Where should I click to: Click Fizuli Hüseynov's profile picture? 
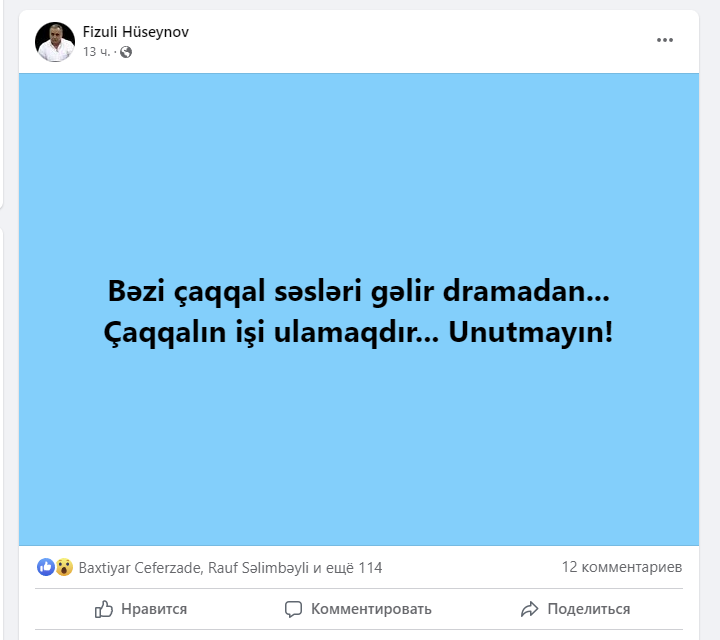click(55, 42)
